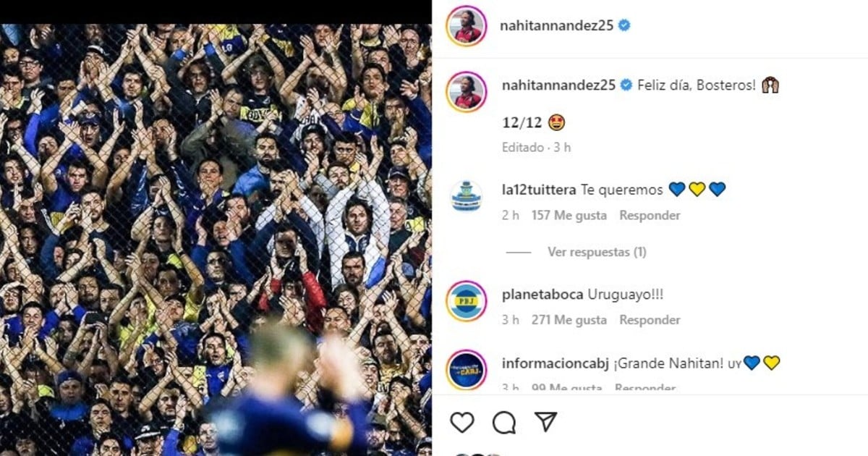
Task: Reply to la12tuittera's comment
Action: 650,215
